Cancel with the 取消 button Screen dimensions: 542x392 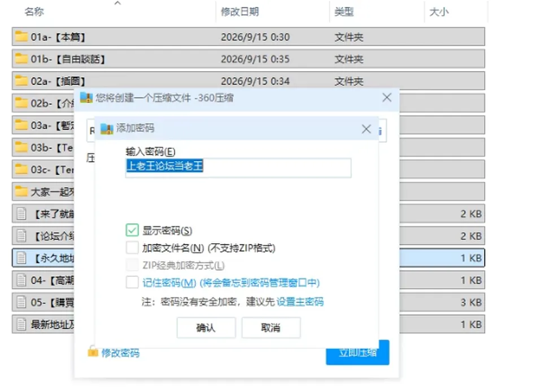click(x=270, y=327)
